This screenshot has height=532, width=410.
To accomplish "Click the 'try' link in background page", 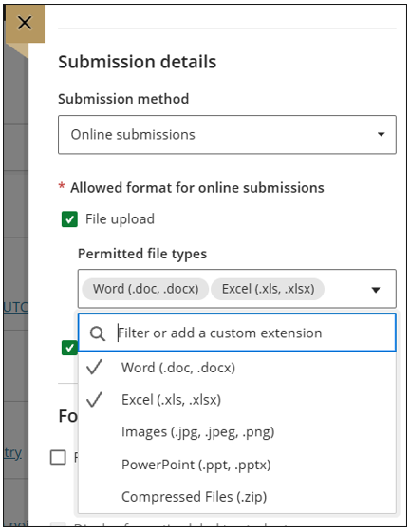I will tap(13, 452).
